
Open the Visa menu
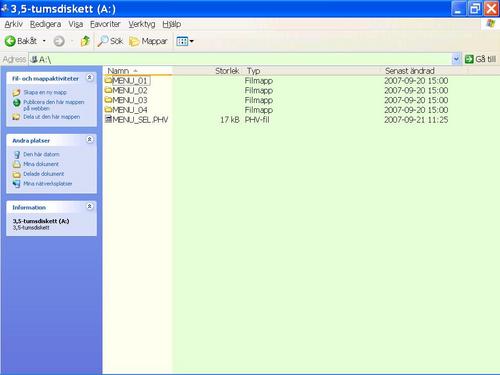coord(76,24)
